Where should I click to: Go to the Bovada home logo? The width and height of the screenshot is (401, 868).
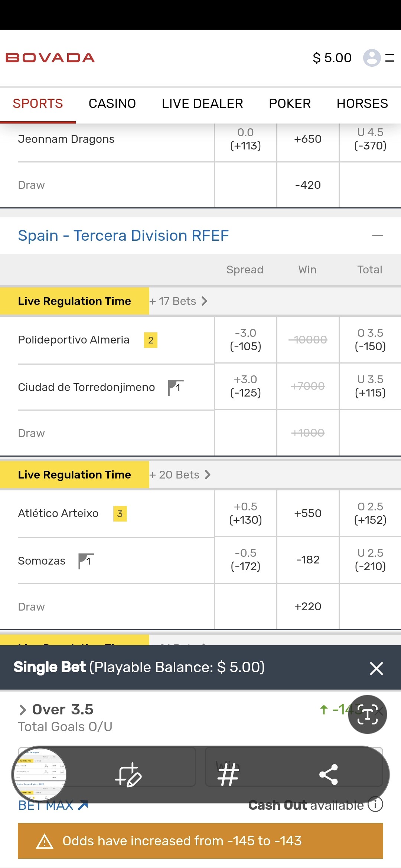pos(50,58)
